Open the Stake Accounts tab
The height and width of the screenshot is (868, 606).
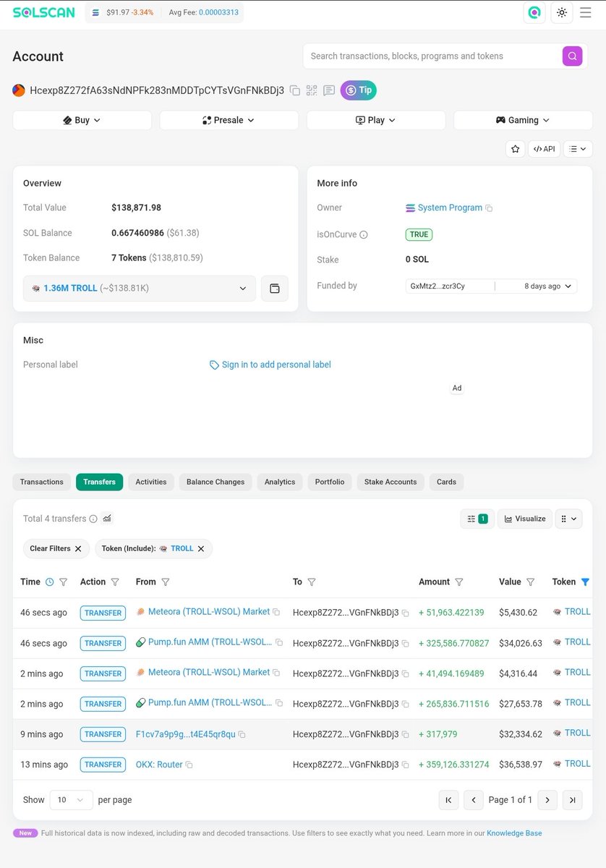tap(391, 482)
